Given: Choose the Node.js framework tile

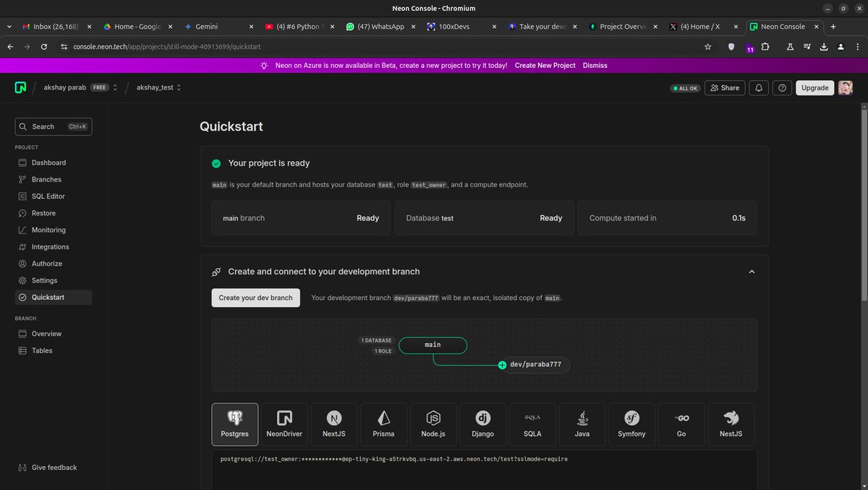Looking at the screenshot, I should tap(433, 424).
